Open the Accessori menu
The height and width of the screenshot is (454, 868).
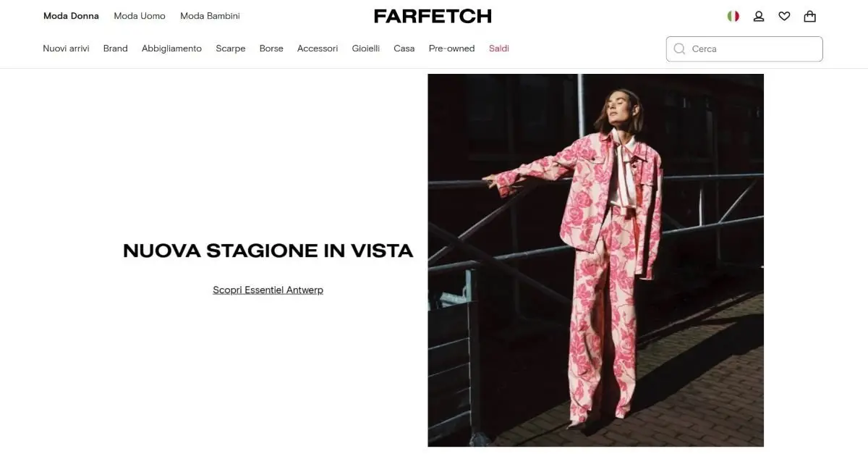318,49
